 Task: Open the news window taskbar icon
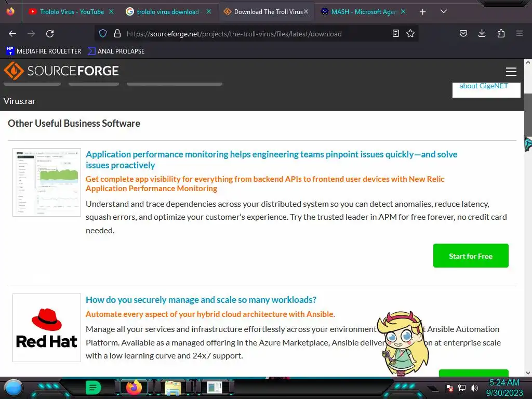click(x=214, y=388)
